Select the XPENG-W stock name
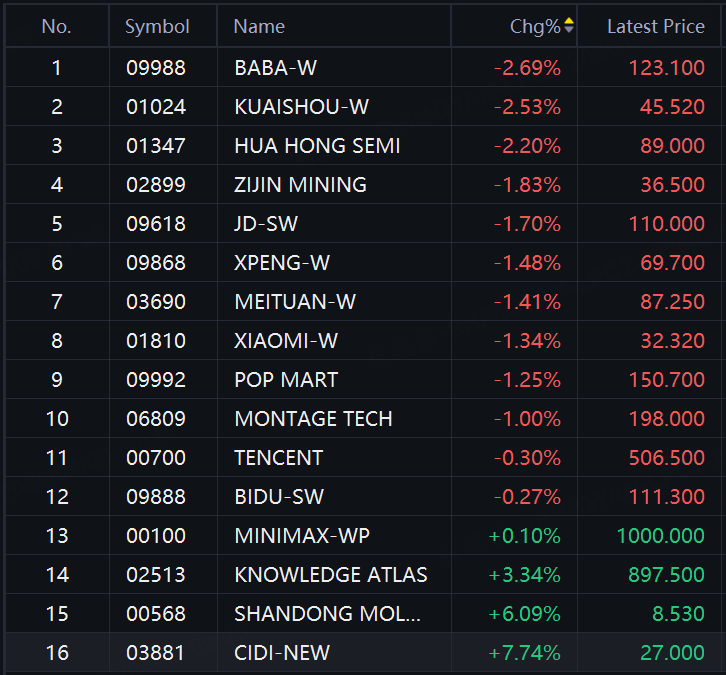 coord(282,263)
